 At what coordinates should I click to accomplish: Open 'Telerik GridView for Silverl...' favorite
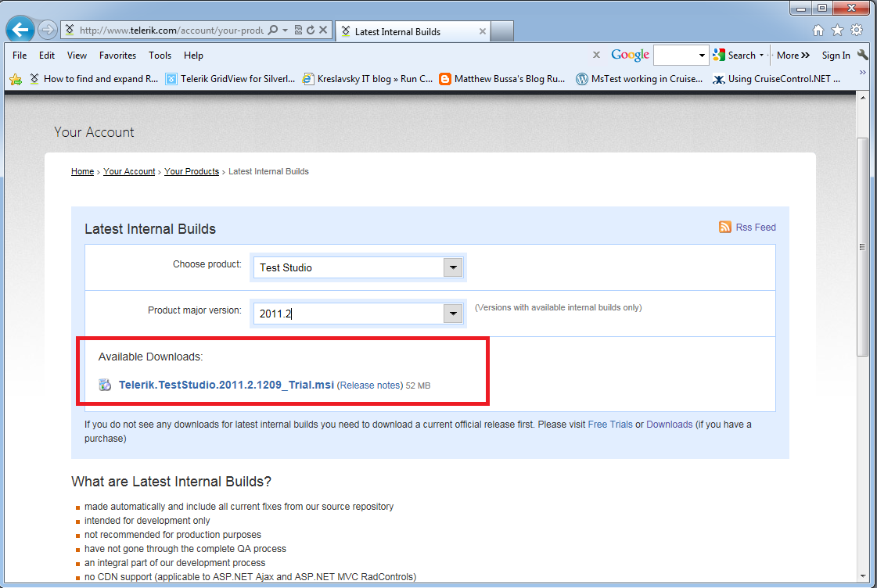[231, 80]
